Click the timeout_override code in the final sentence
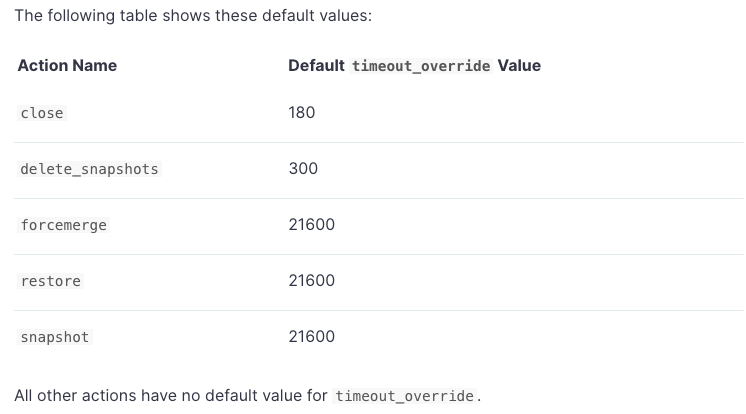Viewport: 746px width, 414px height. (x=404, y=396)
